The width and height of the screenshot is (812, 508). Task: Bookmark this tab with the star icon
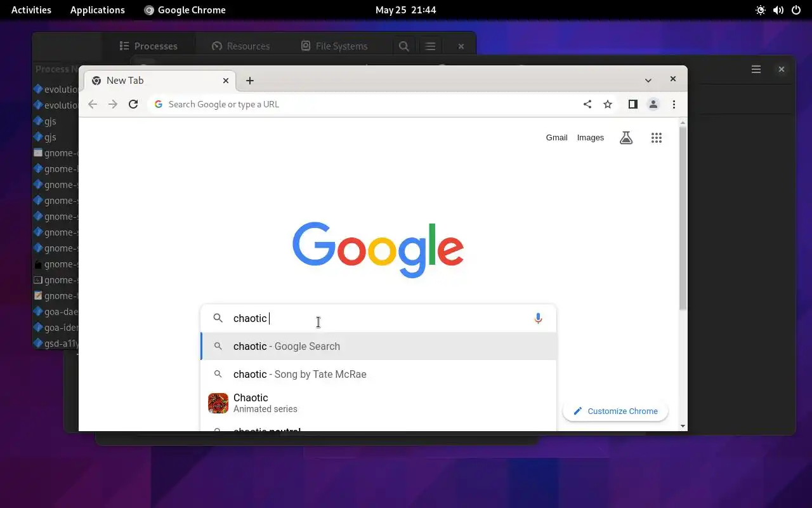pos(608,104)
